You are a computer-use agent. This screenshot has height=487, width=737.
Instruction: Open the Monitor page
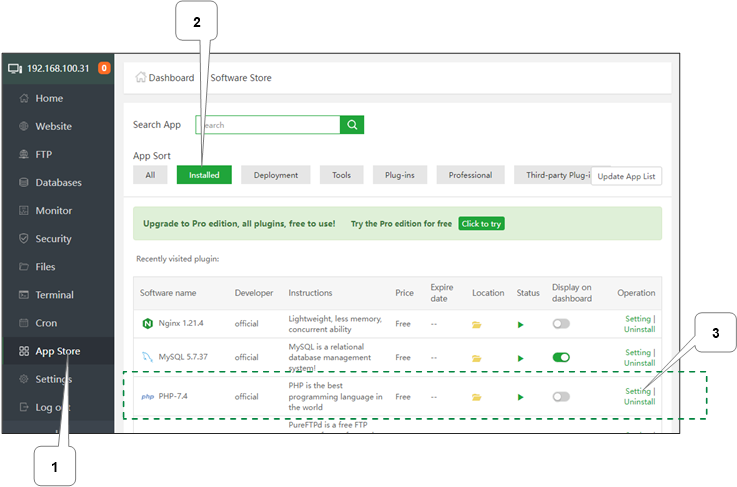pos(54,211)
